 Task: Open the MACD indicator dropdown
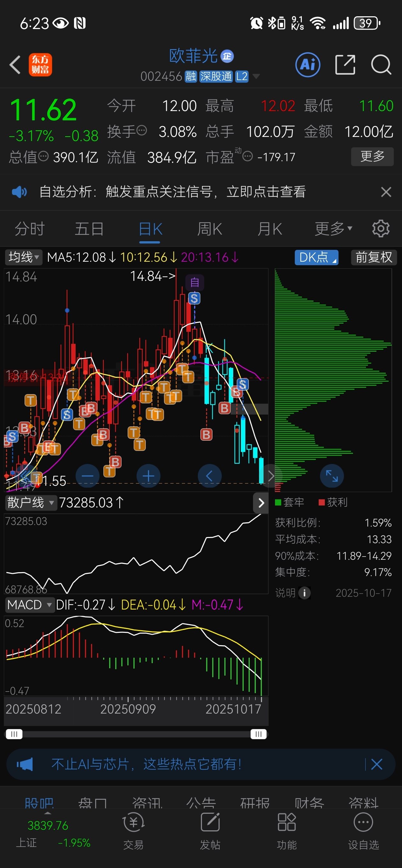click(x=30, y=604)
